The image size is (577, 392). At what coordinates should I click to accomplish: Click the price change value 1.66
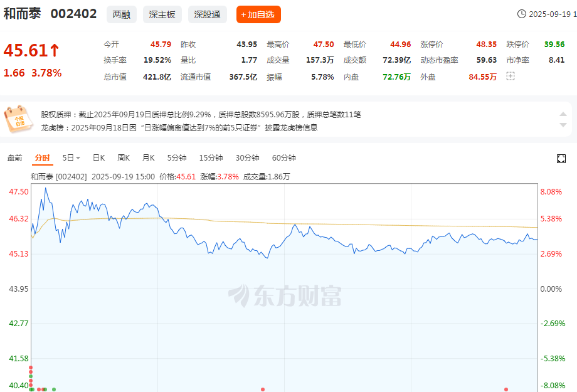(x=14, y=73)
